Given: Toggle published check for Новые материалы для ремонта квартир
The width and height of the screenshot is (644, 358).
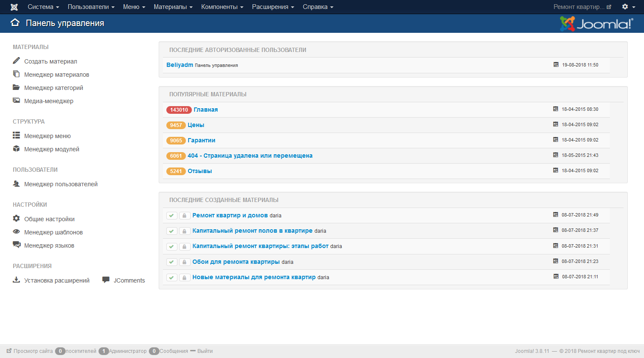Looking at the screenshot, I should point(171,277).
